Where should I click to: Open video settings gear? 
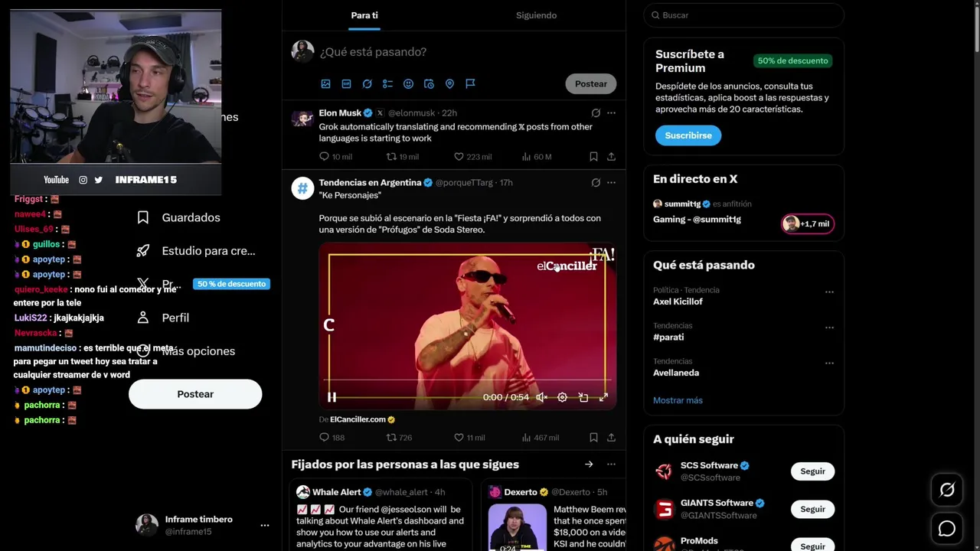point(562,397)
